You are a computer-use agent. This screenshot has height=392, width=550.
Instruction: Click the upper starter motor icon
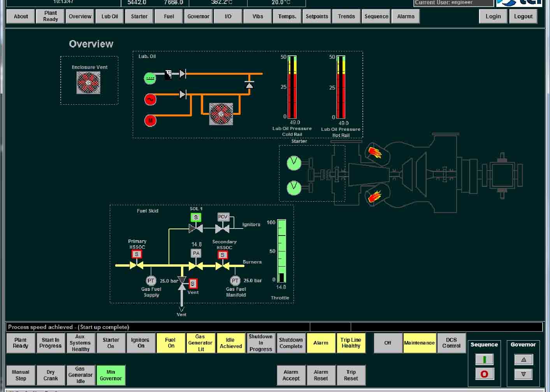click(294, 163)
